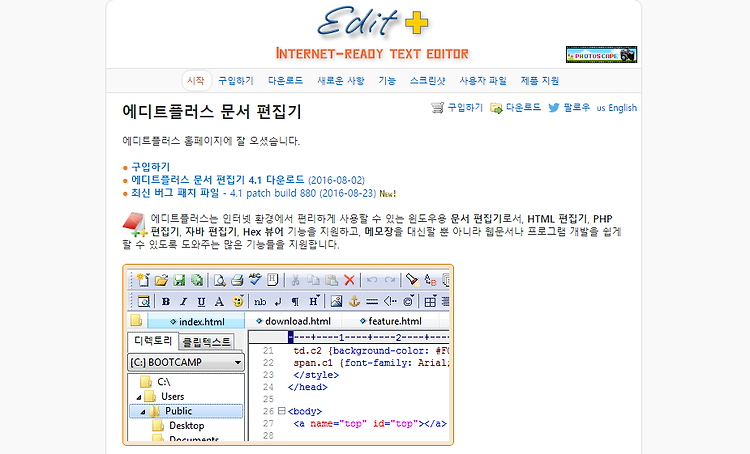Click the 에디트플러스 문서 편집기 4.1 다운로드 link
The height and width of the screenshot is (454, 750).
tap(218, 180)
